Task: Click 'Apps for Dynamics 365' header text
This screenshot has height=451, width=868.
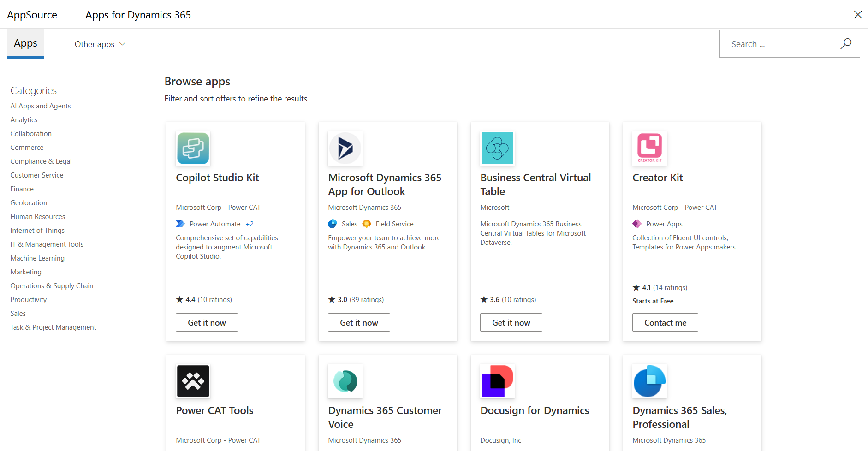Action: tap(138, 15)
